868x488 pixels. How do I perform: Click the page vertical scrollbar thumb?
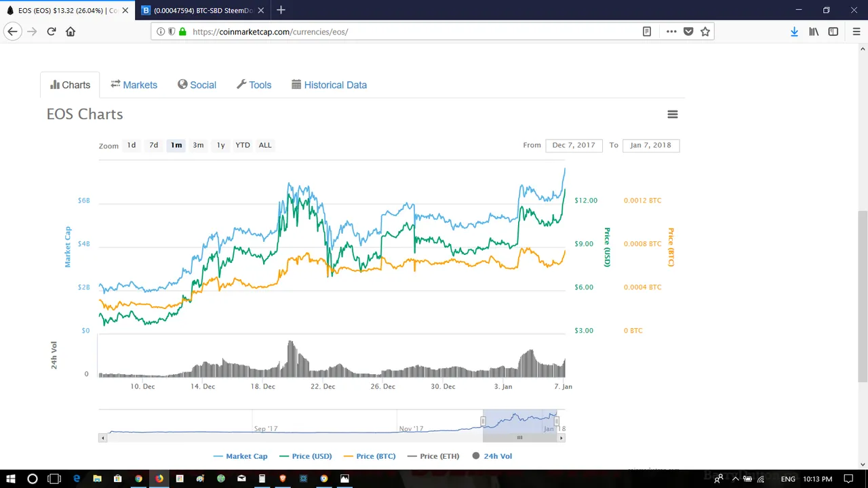(x=863, y=296)
